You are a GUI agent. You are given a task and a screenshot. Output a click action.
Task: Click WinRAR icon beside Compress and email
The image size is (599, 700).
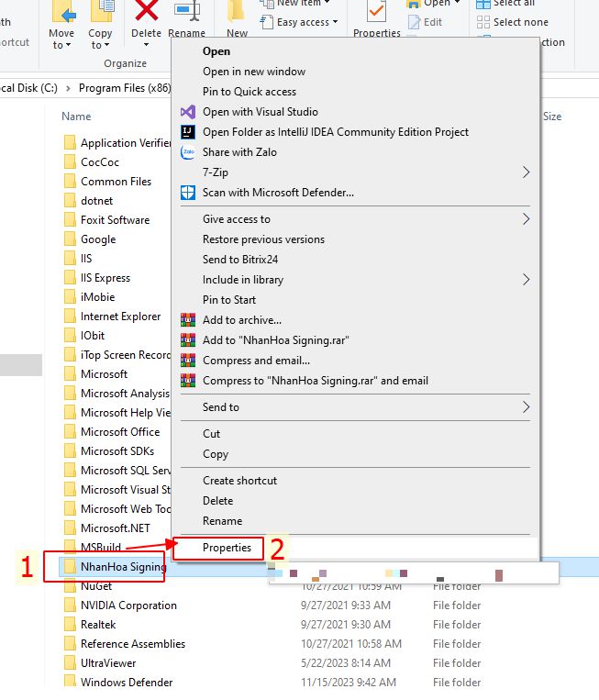188,361
